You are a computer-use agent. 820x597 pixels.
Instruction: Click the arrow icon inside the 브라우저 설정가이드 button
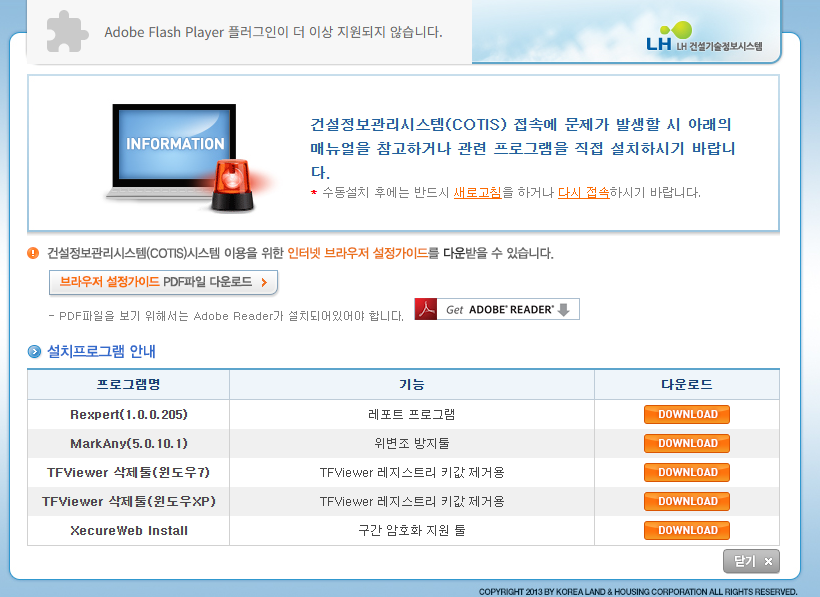(x=266, y=283)
